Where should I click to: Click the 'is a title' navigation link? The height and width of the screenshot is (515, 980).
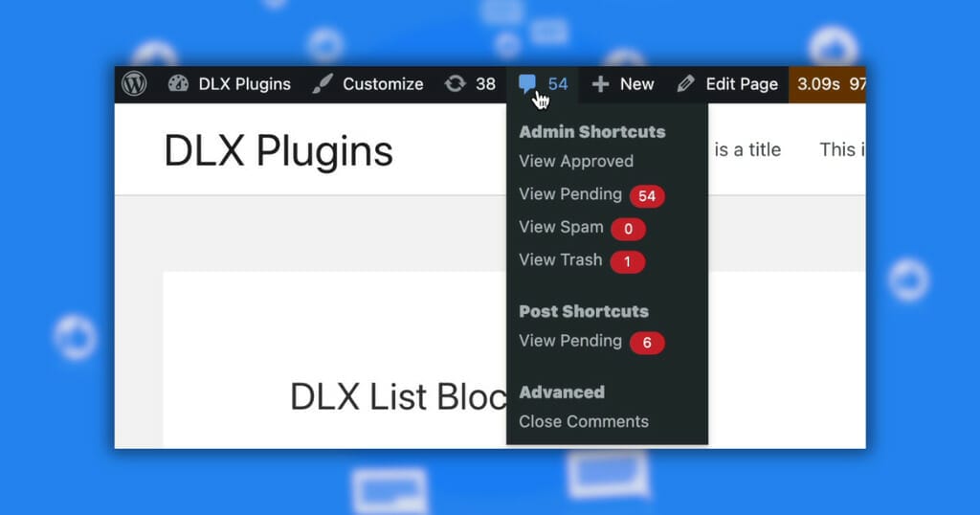pyautogui.click(x=747, y=149)
